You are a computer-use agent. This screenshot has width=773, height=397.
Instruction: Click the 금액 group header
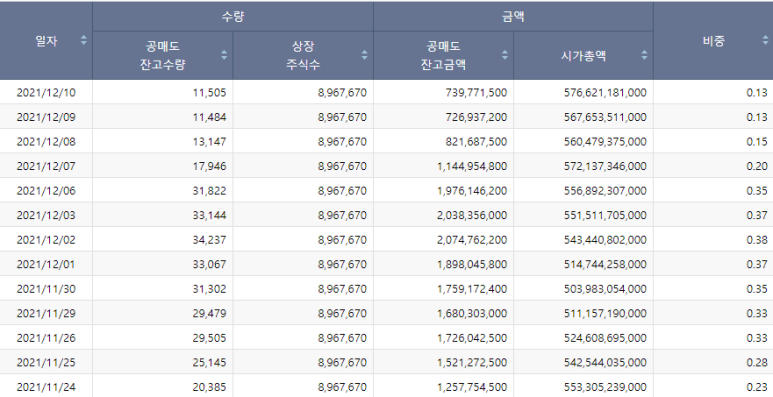tap(513, 16)
